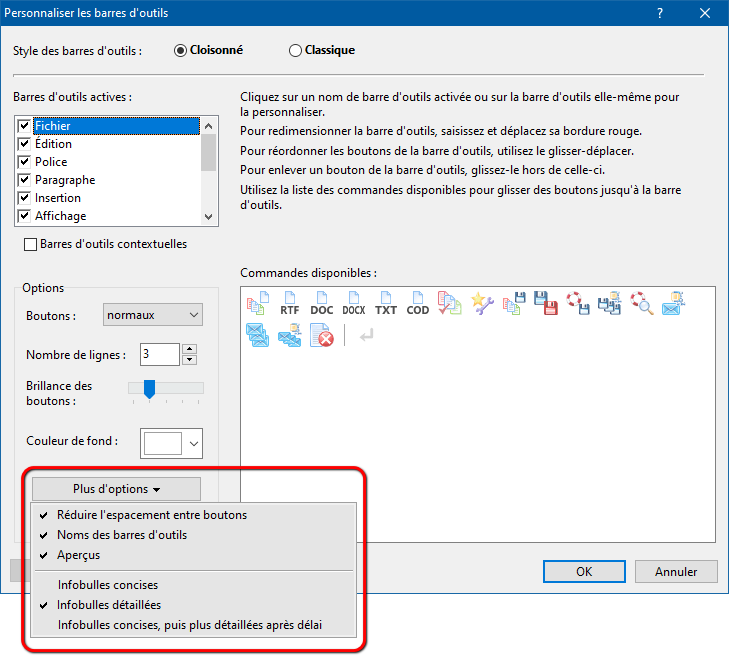729x661 pixels.
Task: Click scroll-up arrow of toolbar list
Action: click(209, 126)
